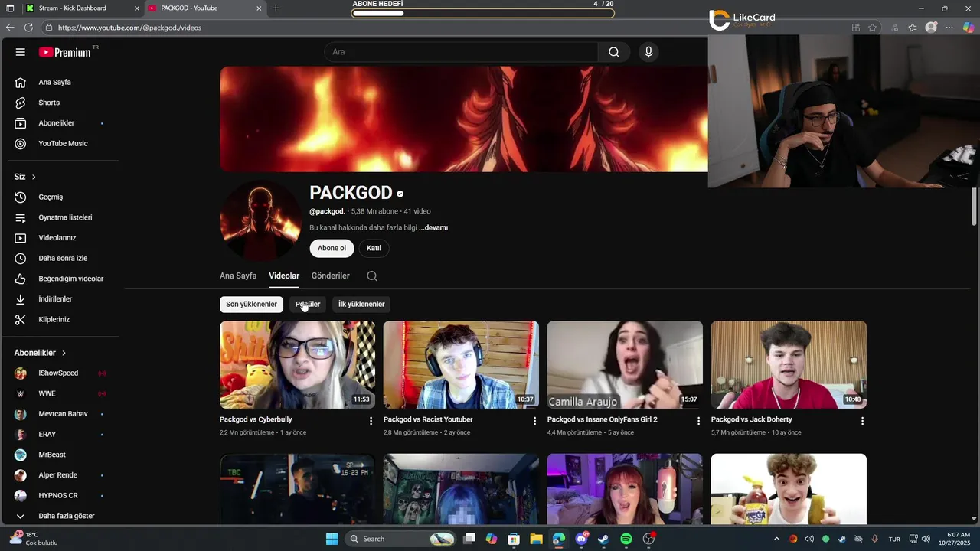
Task: Open the Windows Start menu
Action: (332, 539)
